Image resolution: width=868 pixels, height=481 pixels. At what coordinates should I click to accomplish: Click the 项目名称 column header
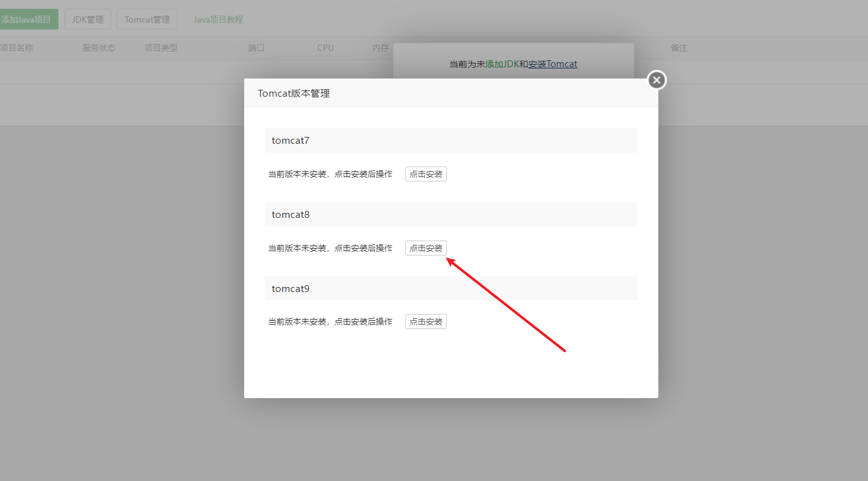coord(17,48)
